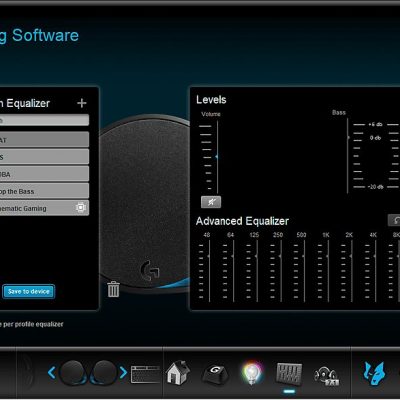Click the -20 db bass marker
Viewport: 400px width, 400px height.
375,187
